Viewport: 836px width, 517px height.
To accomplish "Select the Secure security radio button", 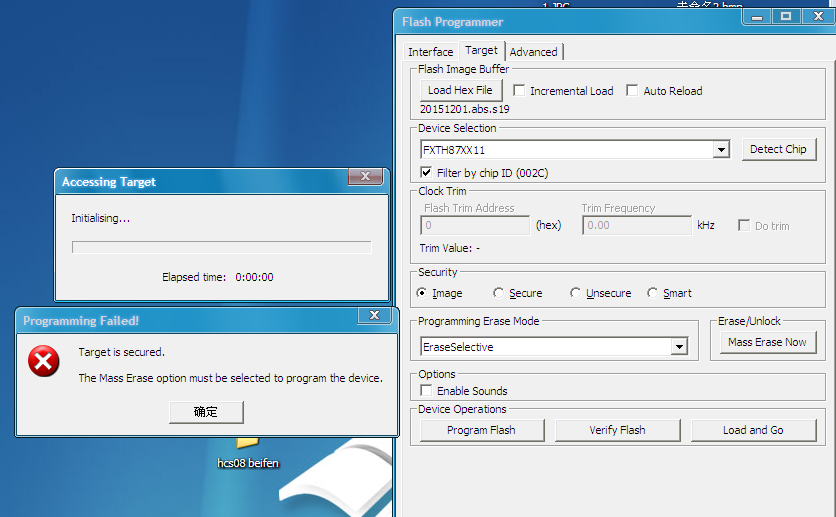I will [x=499, y=293].
